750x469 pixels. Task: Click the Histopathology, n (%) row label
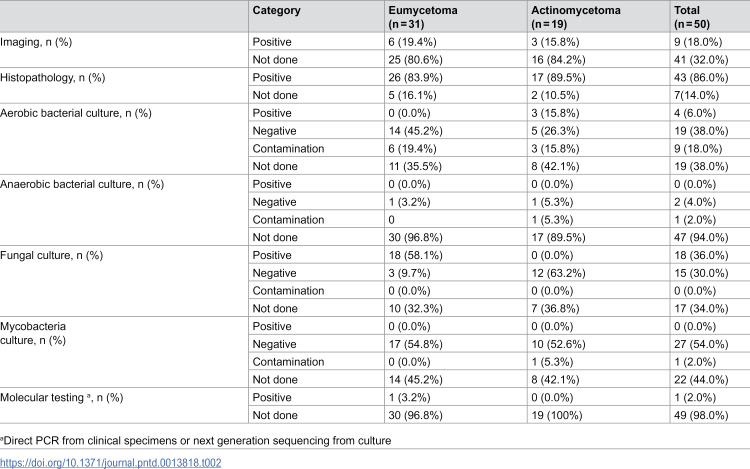(53, 77)
